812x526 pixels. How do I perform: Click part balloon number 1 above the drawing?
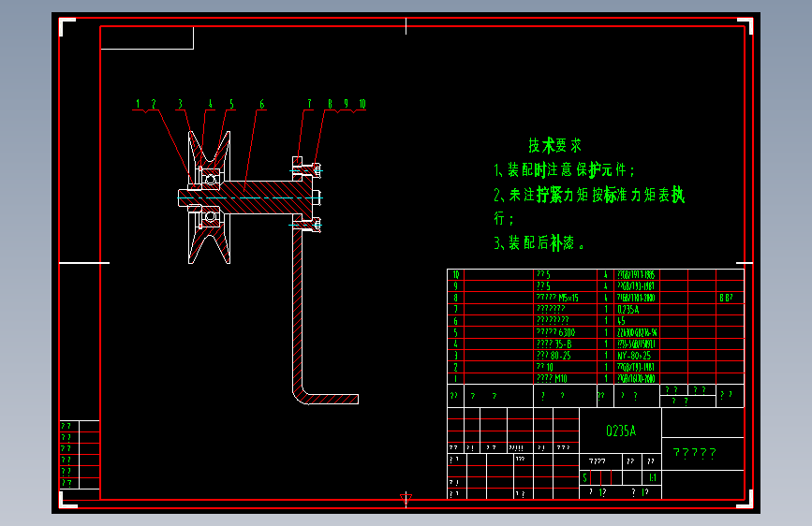pyautogui.click(x=138, y=104)
